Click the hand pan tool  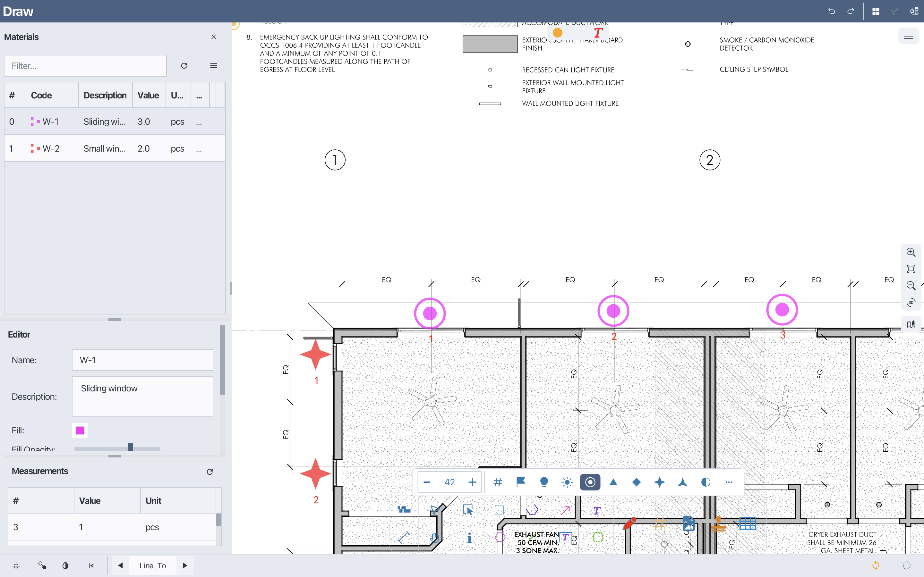434,538
